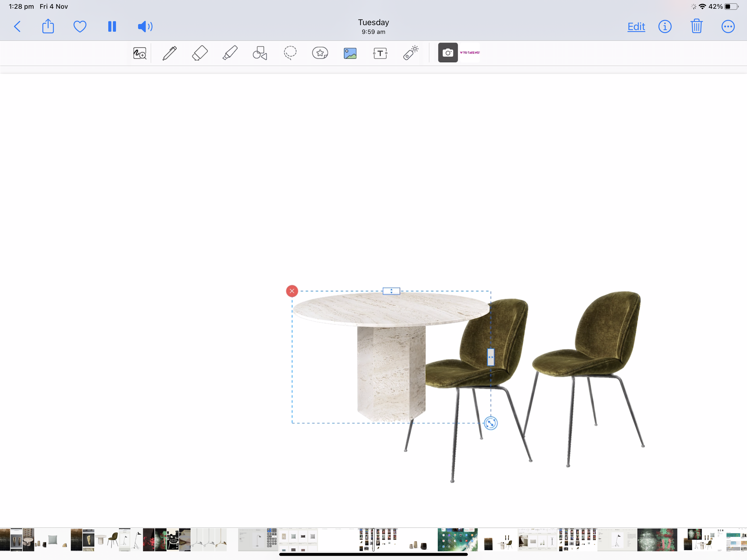This screenshot has width=747, height=560.
Task: Select the Pen tool
Action: tap(169, 53)
